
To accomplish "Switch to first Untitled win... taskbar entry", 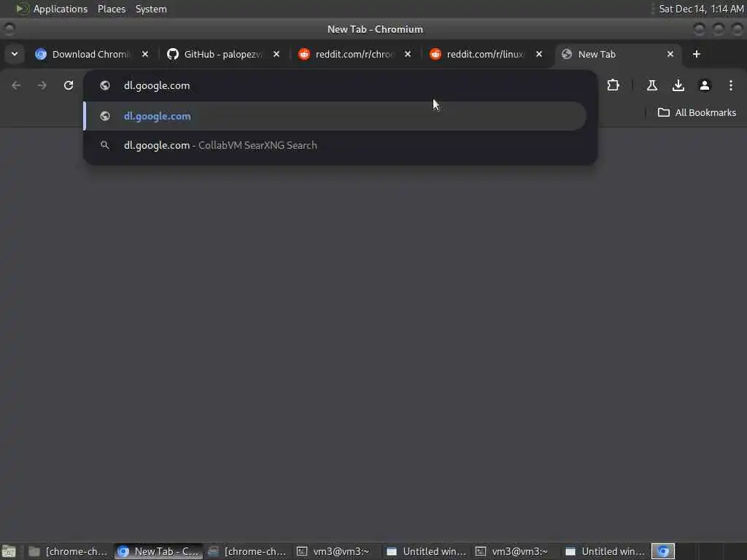I will (426, 551).
